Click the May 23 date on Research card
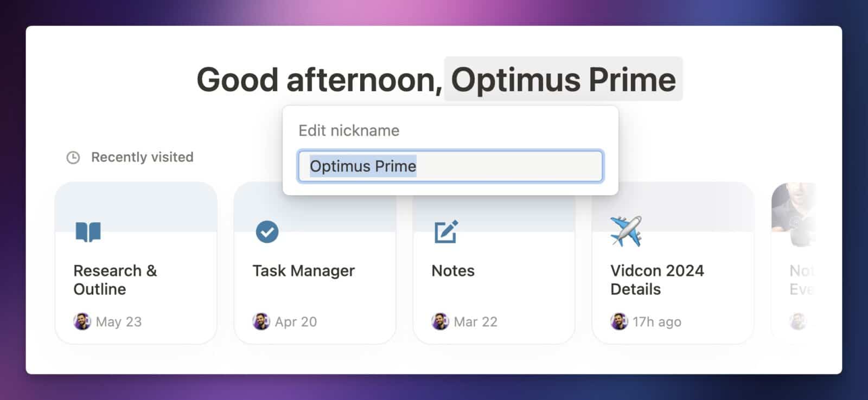Viewport: 868px width, 400px height. tap(118, 322)
